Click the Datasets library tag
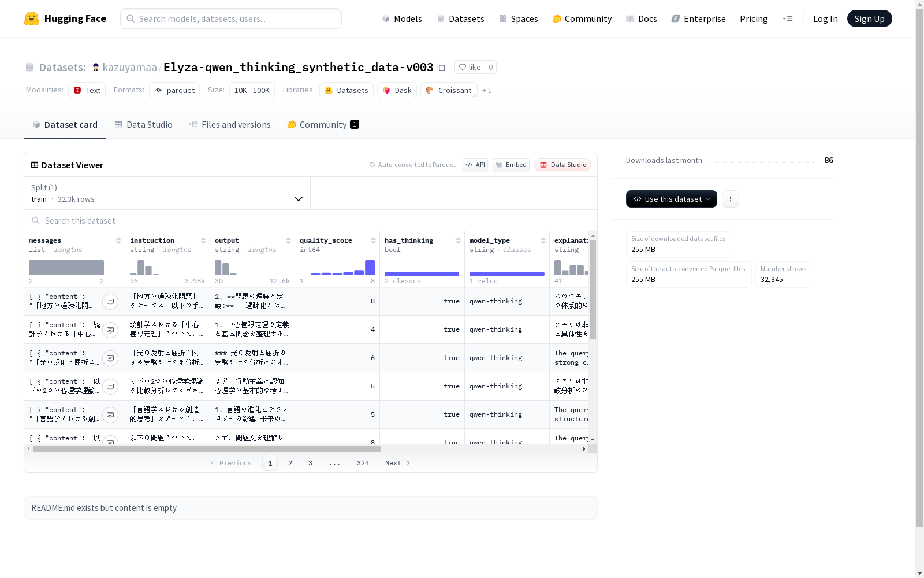 [346, 90]
